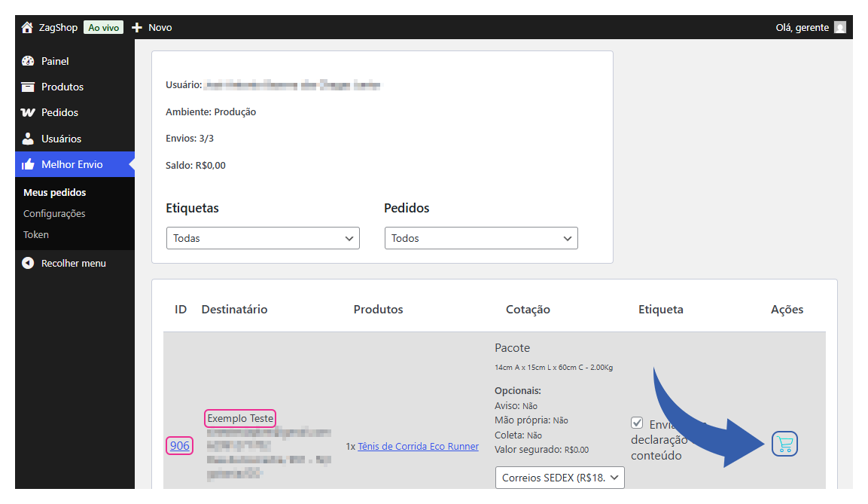Click the Novo toolbar item
The width and height of the screenshot is (868, 504).
click(x=160, y=27)
